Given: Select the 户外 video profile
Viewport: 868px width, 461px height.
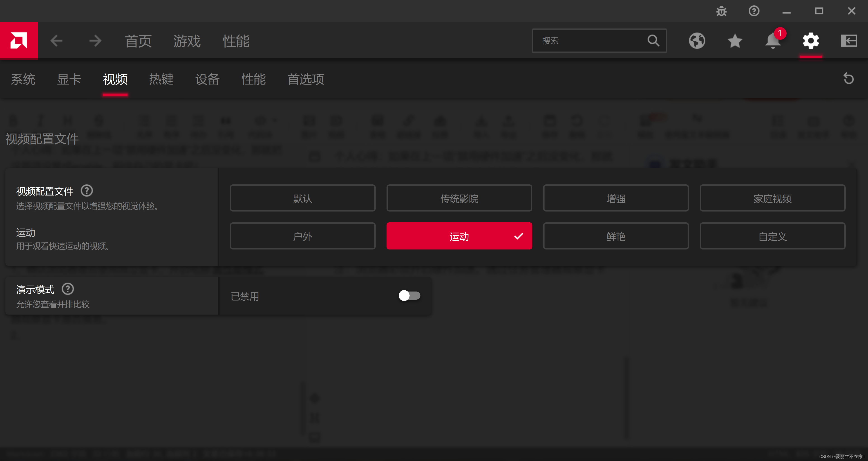Looking at the screenshot, I should 302,236.
